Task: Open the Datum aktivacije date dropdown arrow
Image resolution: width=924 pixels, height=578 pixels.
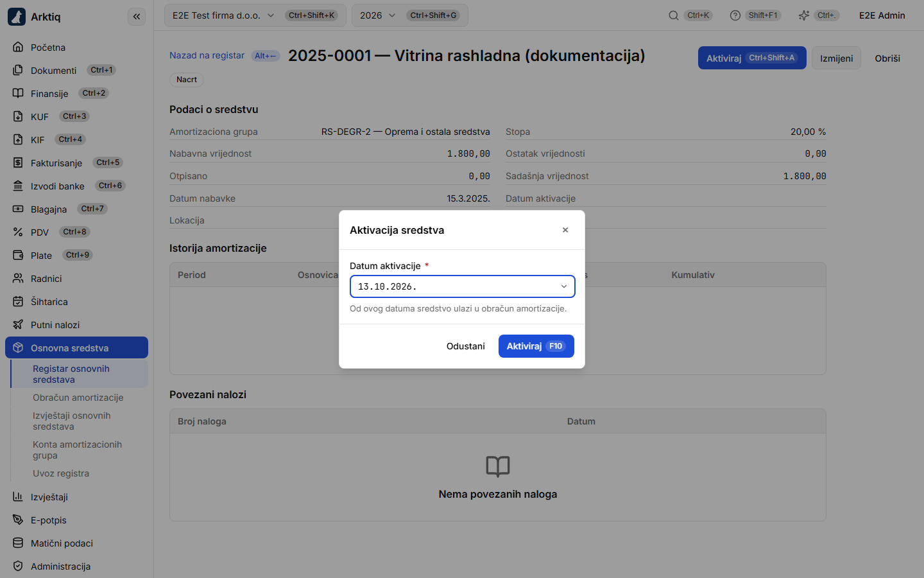Action: tap(564, 286)
